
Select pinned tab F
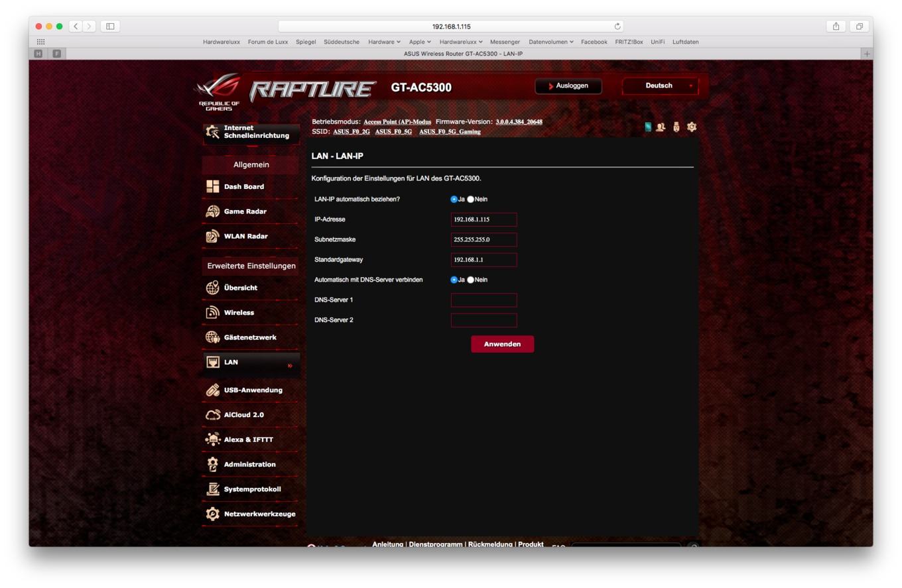56,54
